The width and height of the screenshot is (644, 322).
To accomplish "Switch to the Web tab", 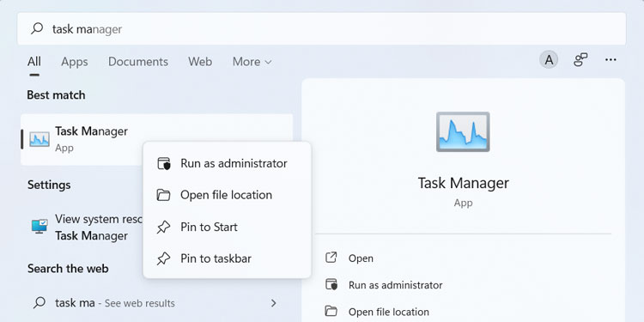I will (x=200, y=62).
